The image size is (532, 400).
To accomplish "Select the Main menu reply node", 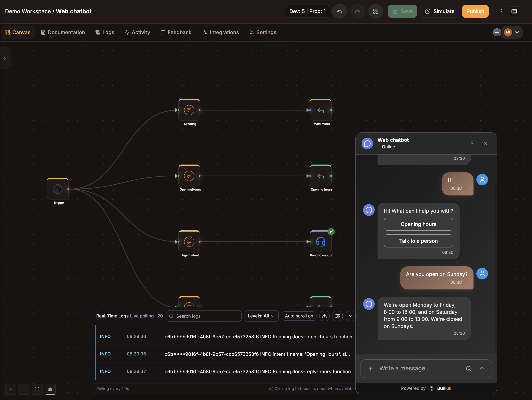I will click(321, 110).
